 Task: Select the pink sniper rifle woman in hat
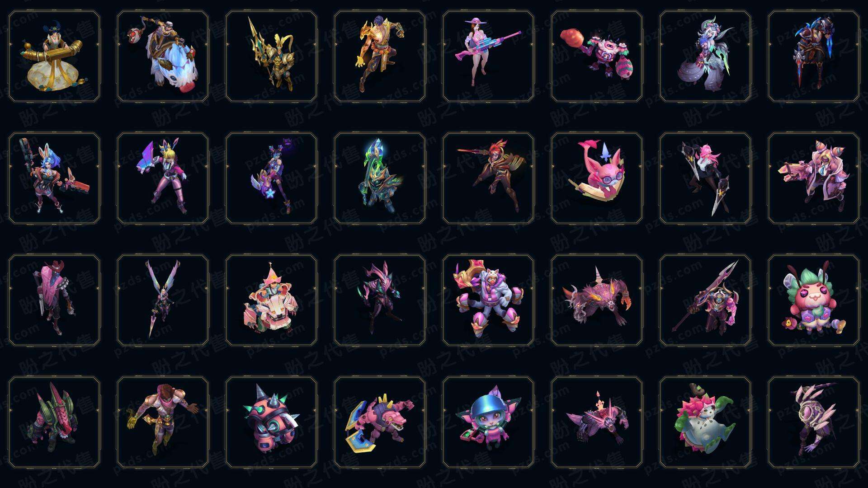click(488, 56)
